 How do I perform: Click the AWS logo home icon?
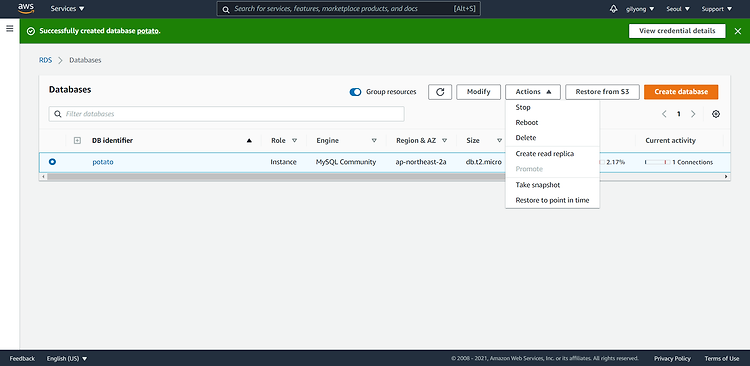tap(26, 9)
